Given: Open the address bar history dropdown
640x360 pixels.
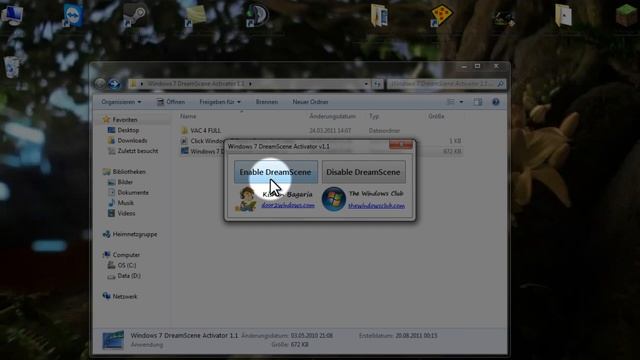Looking at the screenshot, I should (366, 84).
